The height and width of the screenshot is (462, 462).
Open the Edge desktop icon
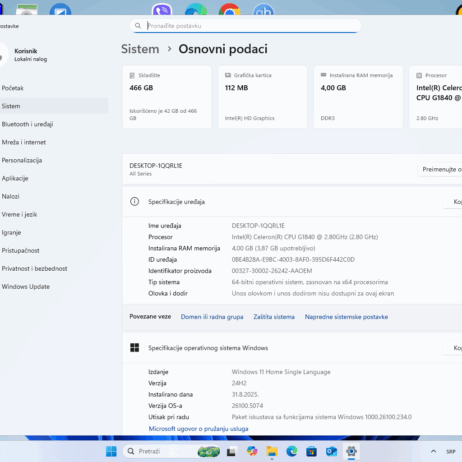[x=196, y=9]
